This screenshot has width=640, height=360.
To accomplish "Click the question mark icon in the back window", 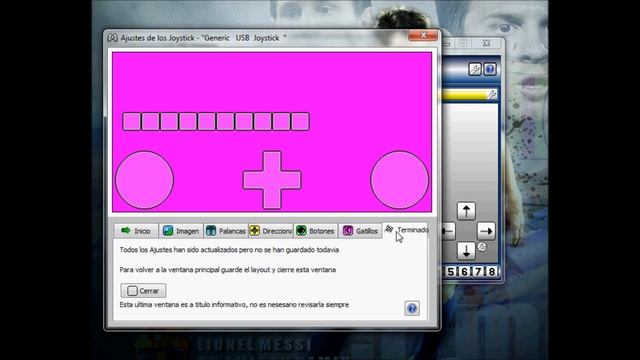I will (490, 69).
